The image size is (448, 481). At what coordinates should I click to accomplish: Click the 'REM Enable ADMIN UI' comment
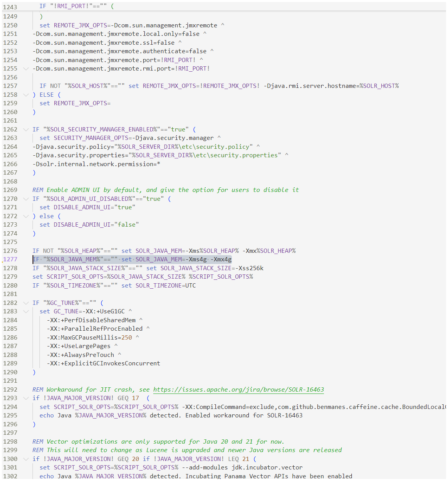[x=166, y=190]
